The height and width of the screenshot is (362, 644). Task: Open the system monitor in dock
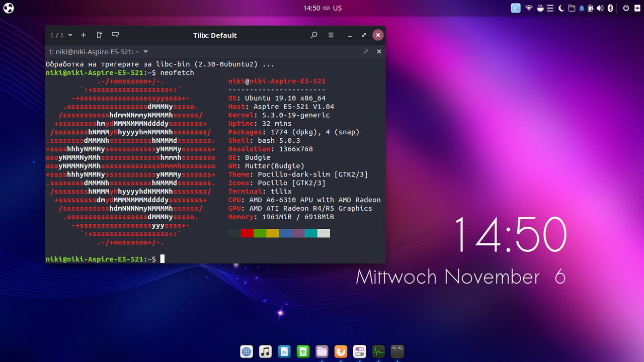click(378, 351)
